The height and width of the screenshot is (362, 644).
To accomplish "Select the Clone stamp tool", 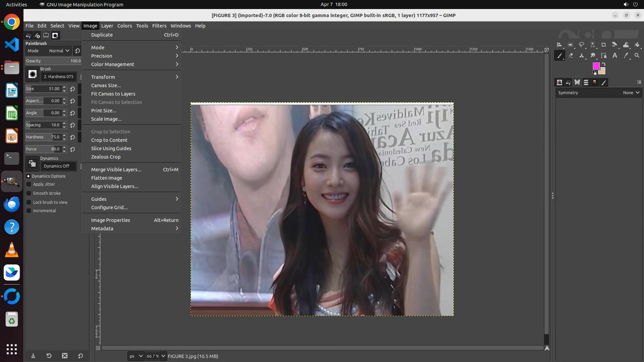I will (x=582, y=56).
